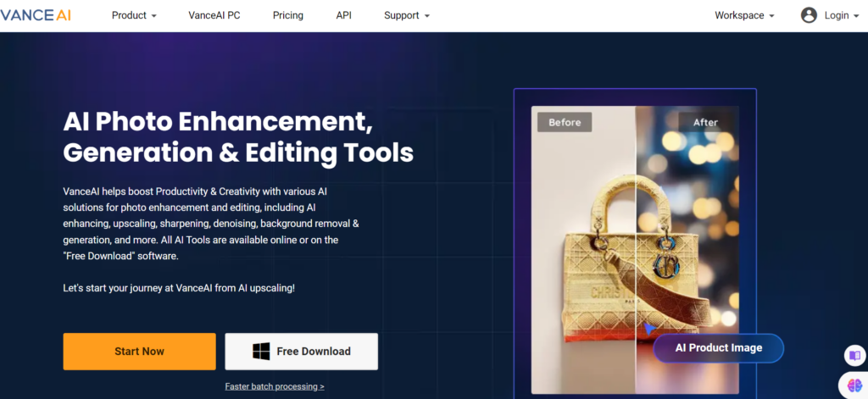Click the VanceAI logo
Screen dimensions: 868x399
(x=36, y=15)
